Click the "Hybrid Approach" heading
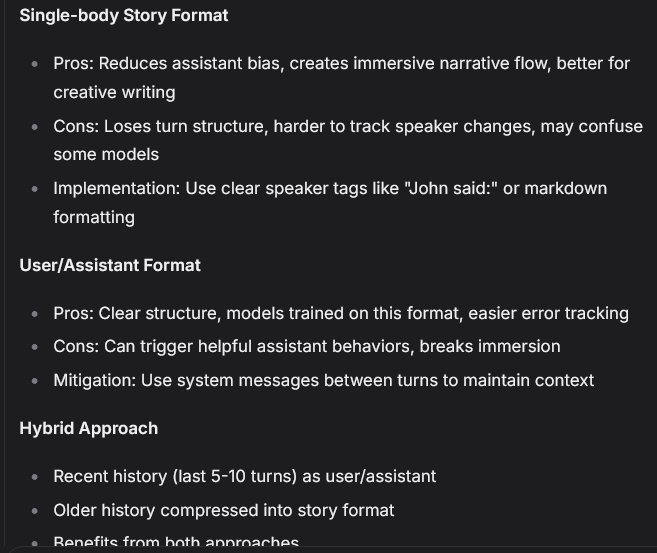 click(x=88, y=429)
